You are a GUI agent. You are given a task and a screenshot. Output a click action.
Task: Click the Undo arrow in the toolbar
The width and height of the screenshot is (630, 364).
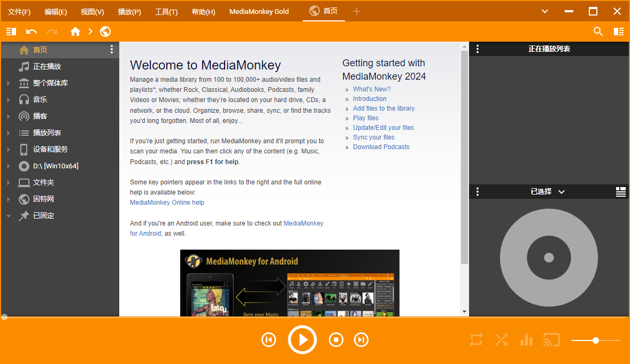tap(31, 32)
